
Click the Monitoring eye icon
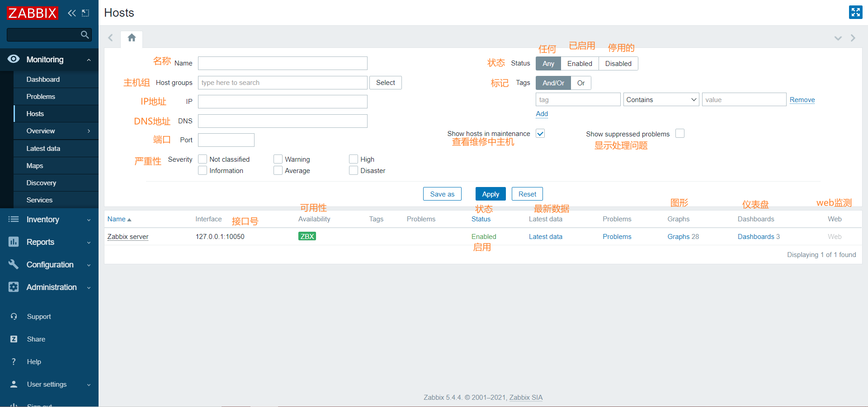[x=14, y=59]
